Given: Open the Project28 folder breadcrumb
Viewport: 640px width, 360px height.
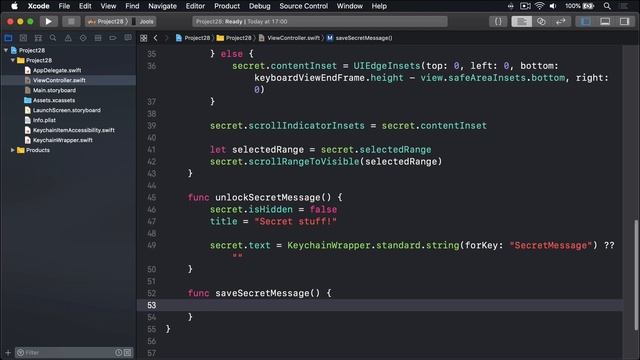Looking at the screenshot, I should [x=234, y=38].
